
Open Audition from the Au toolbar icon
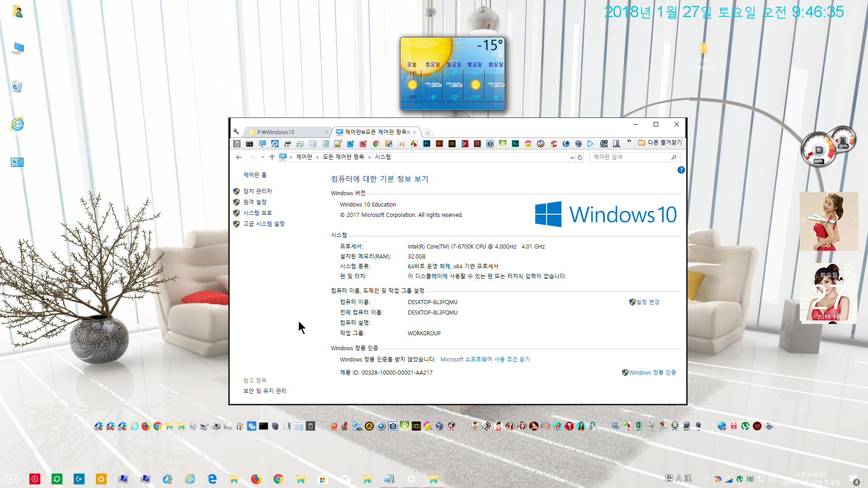pos(515,144)
